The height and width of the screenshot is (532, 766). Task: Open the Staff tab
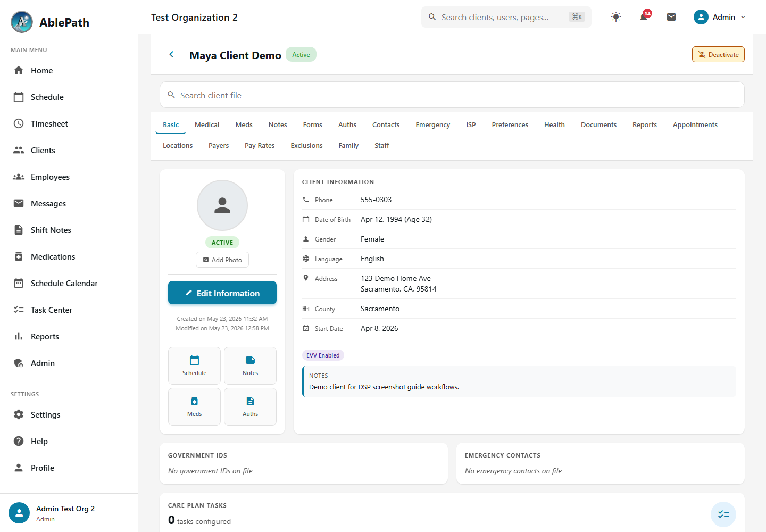(382, 145)
